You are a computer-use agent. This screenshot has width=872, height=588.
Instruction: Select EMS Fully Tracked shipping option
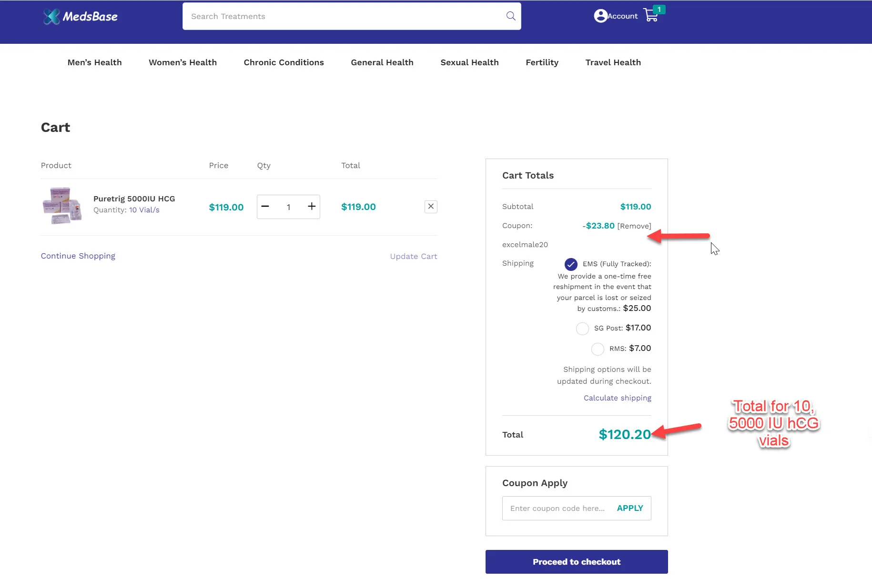pos(571,264)
